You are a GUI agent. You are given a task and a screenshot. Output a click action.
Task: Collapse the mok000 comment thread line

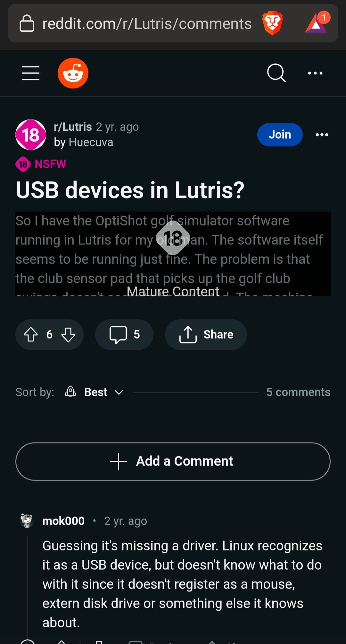27,586
